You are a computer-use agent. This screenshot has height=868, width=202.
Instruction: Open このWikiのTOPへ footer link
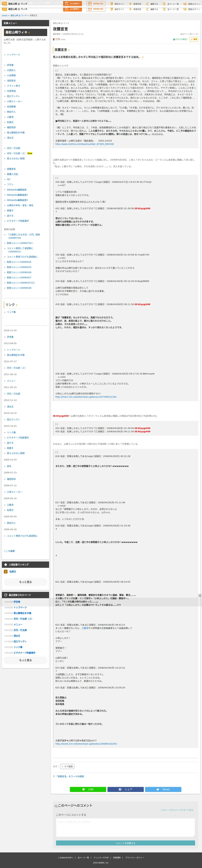click(x=65, y=858)
